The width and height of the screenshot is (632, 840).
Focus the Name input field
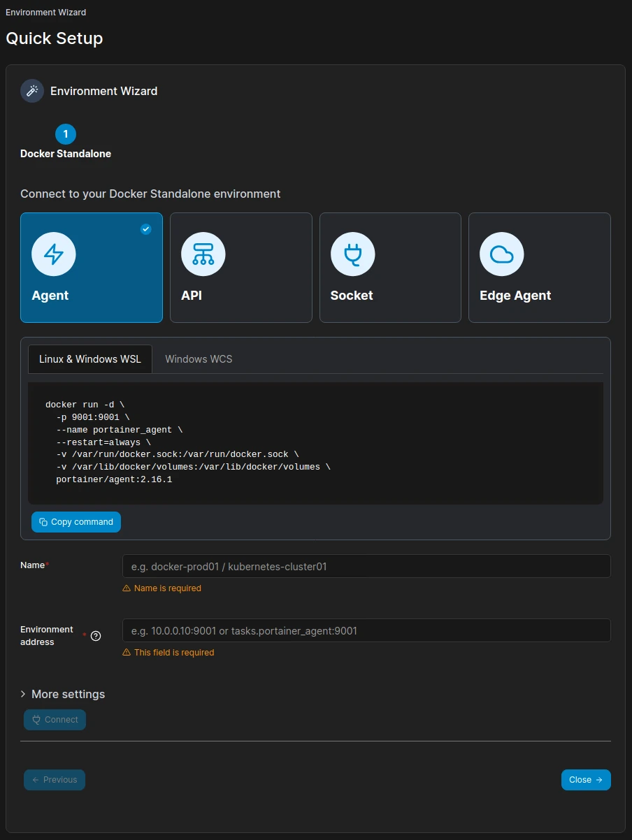[366, 566]
